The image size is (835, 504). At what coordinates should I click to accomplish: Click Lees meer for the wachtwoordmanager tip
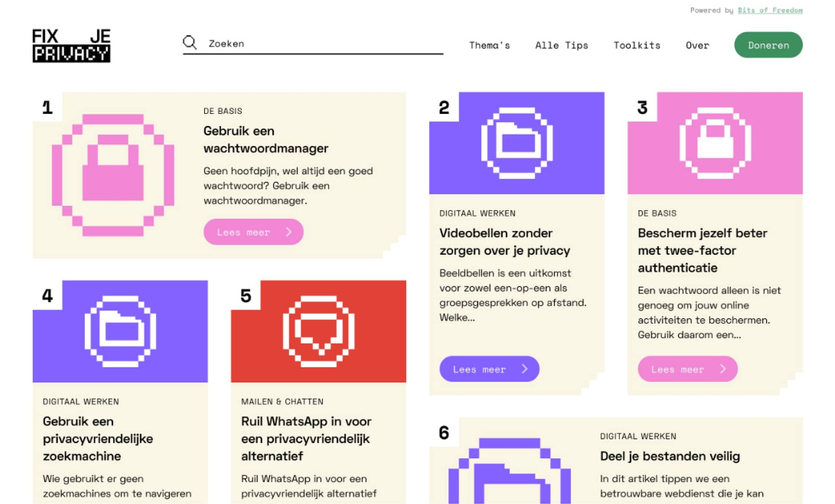click(x=253, y=232)
